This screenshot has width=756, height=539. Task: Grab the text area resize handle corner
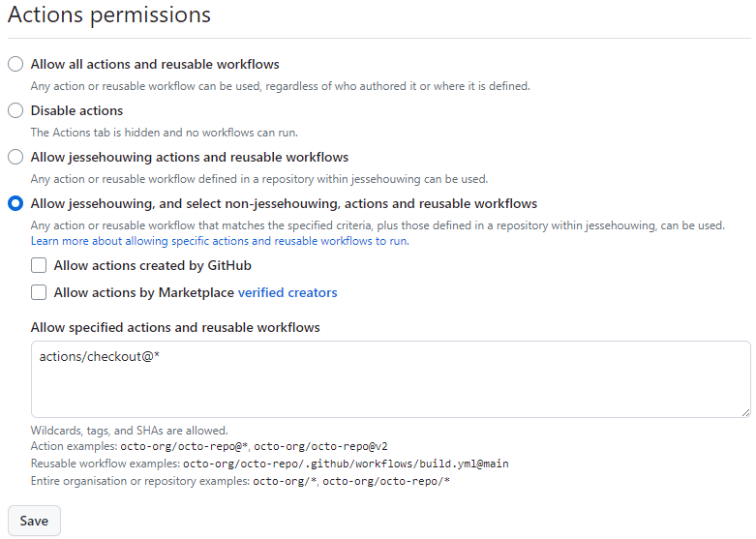745,412
